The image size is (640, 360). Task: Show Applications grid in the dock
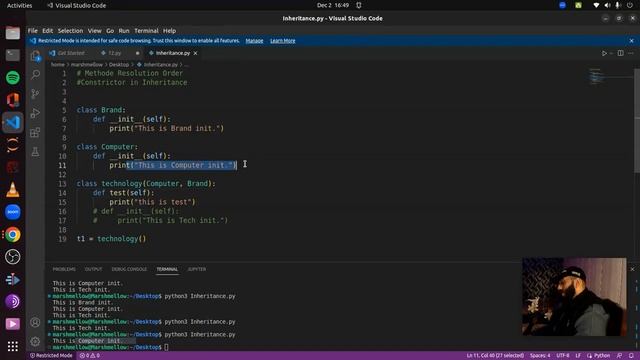13,346
